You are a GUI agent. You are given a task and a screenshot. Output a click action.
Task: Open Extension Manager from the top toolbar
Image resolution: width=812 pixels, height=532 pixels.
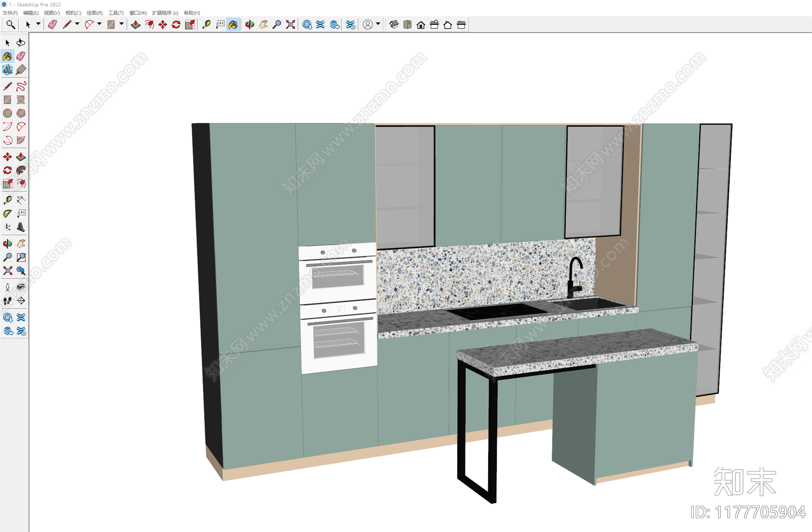click(350, 24)
